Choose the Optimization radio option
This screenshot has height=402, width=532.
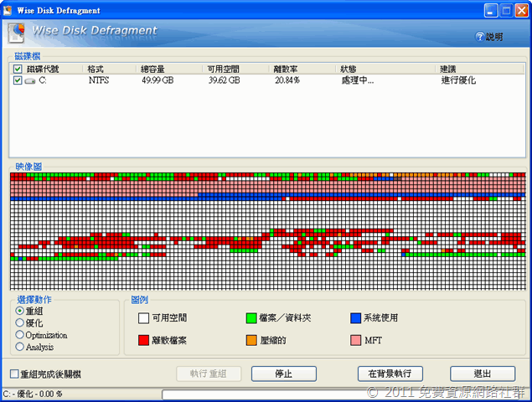(19, 335)
